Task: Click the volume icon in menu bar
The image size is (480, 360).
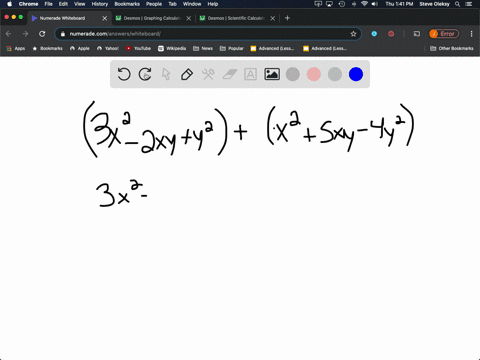Action: [x=375, y=4]
